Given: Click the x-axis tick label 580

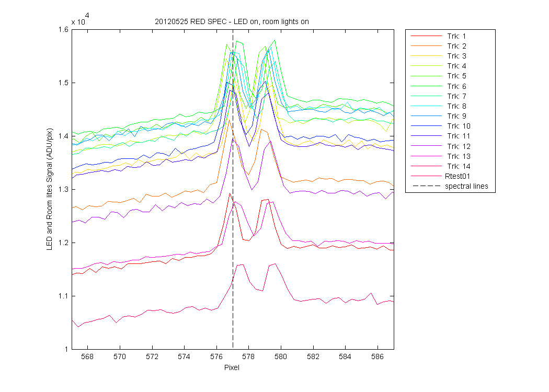Looking at the screenshot, I should 281,356.
